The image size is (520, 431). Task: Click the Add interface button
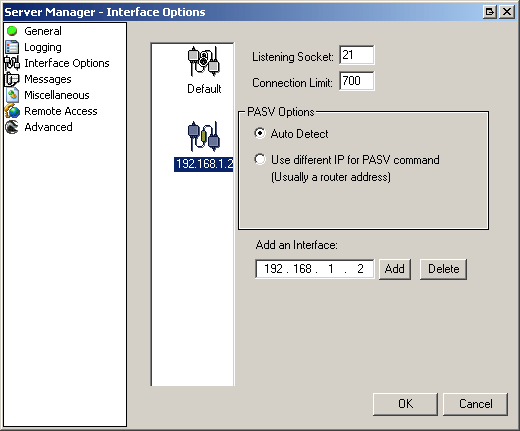395,269
